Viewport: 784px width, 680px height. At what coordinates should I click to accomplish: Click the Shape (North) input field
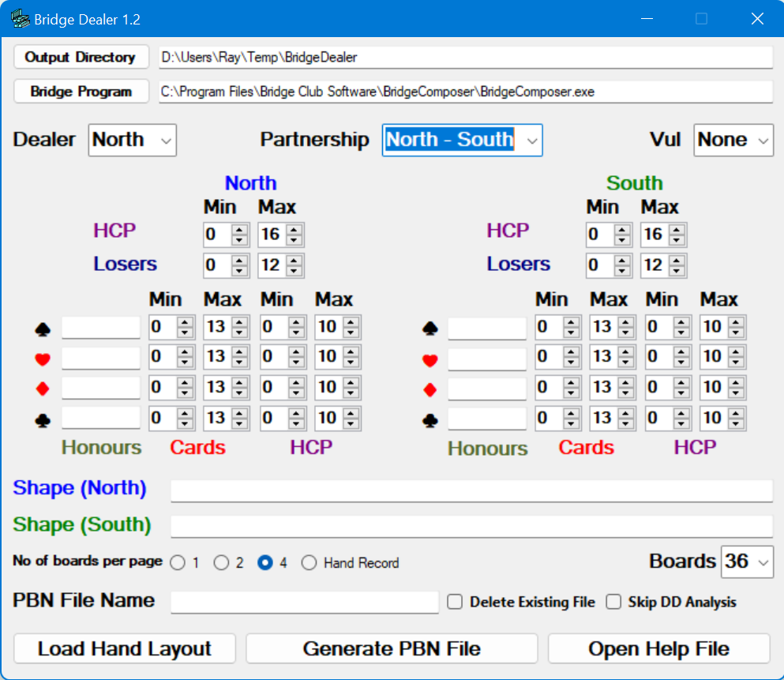471,489
